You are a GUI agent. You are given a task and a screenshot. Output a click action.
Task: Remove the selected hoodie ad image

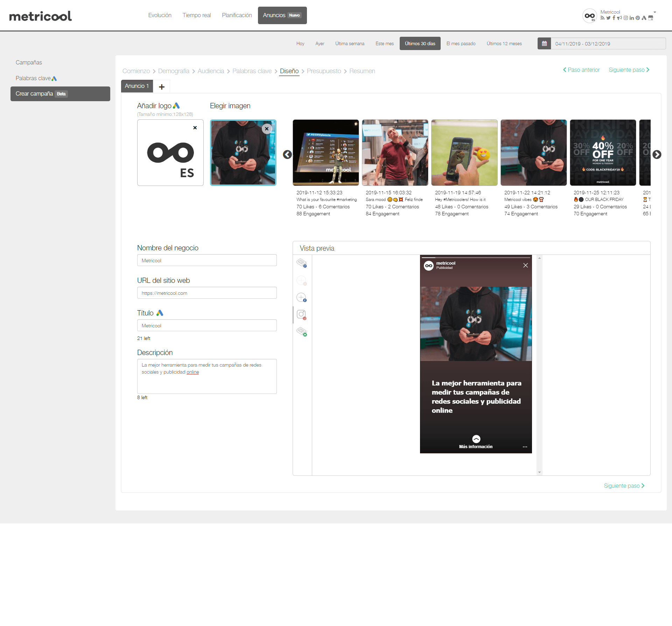point(267,129)
